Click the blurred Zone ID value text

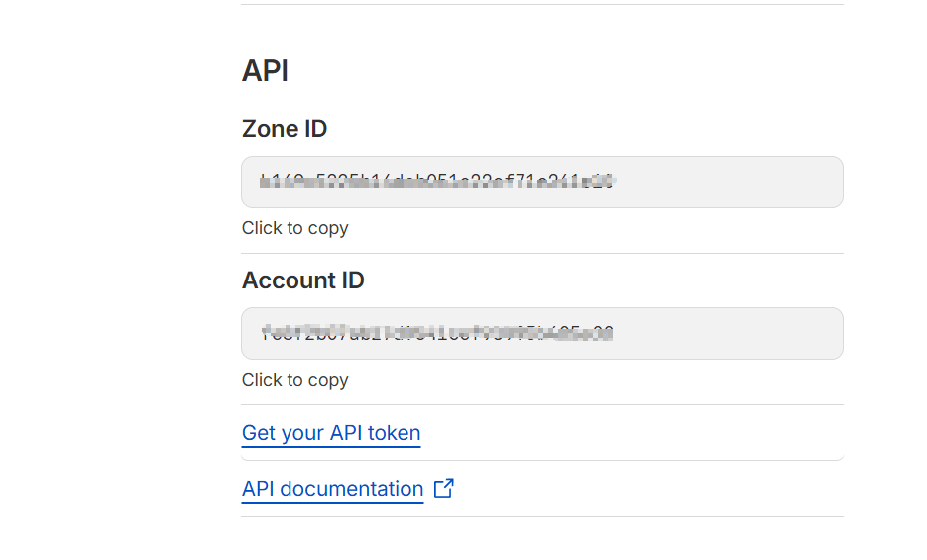coord(436,181)
